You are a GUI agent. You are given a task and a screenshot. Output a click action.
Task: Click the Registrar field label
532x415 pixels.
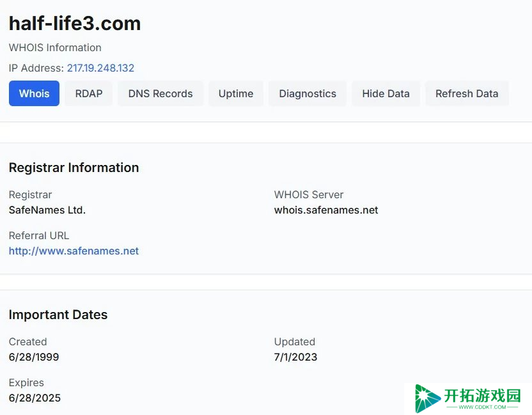30,194
